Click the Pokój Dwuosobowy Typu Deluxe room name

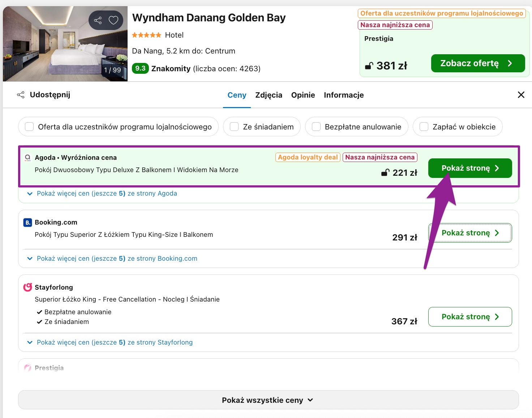point(136,170)
